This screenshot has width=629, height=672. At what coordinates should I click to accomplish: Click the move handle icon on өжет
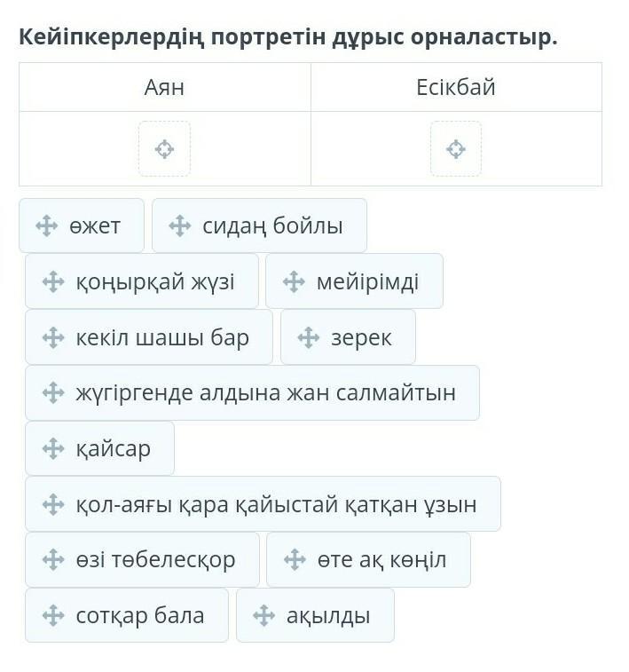pos(46,225)
